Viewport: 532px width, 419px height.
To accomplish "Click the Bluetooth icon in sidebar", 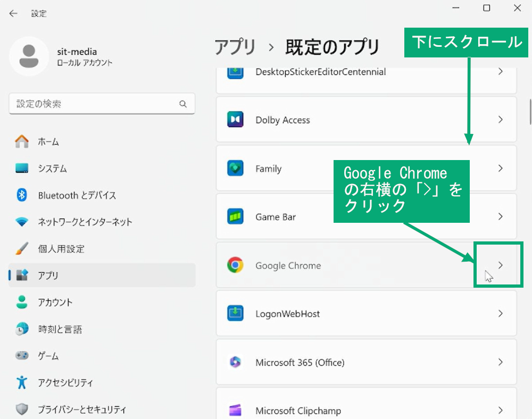I will click(x=22, y=195).
